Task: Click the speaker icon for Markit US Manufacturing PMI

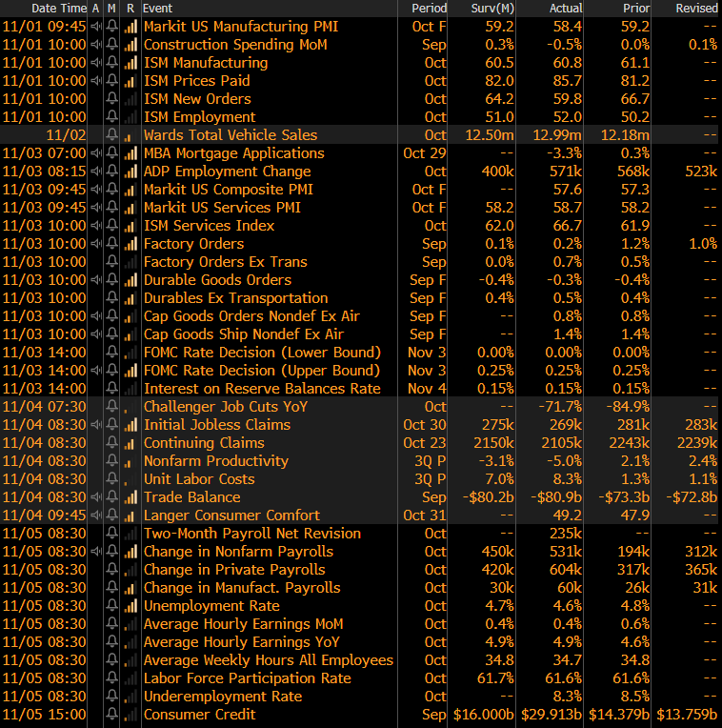Action: click(x=96, y=27)
